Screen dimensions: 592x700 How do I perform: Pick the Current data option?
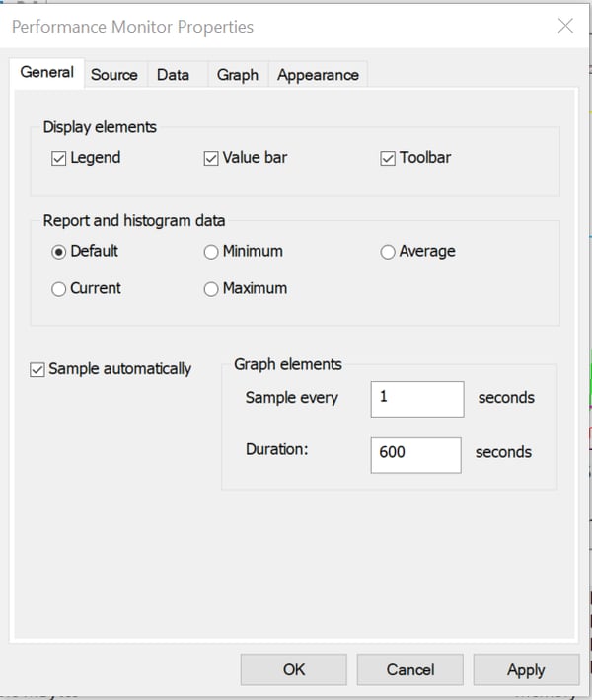click(59, 289)
